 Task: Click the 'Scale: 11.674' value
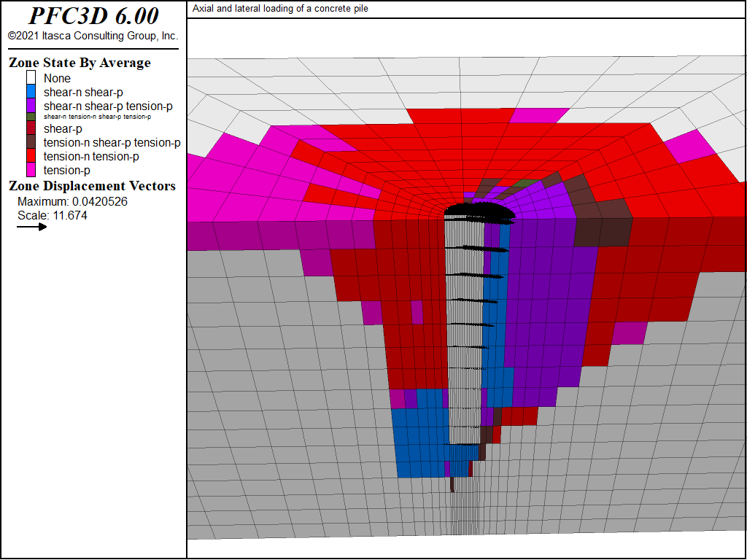pyautogui.click(x=53, y=215)
